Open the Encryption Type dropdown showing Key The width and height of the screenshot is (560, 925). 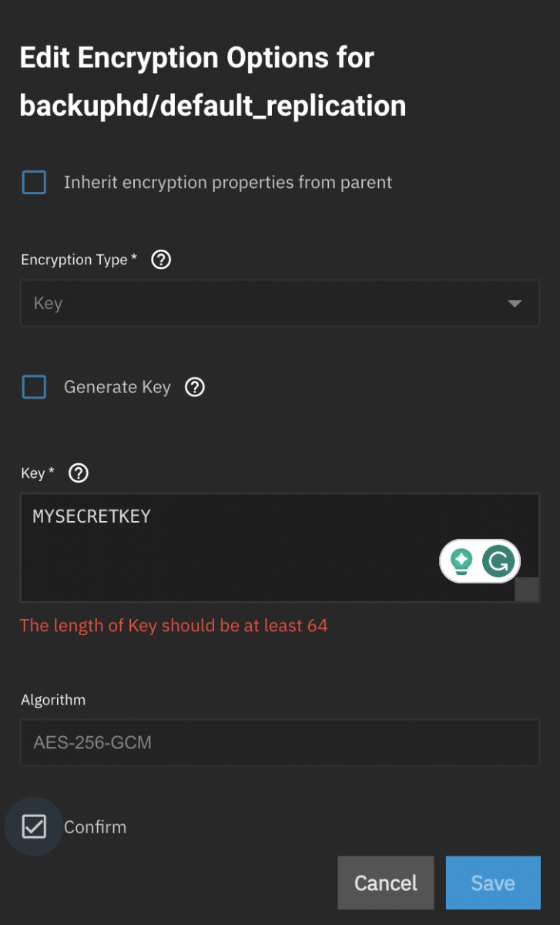280,304
